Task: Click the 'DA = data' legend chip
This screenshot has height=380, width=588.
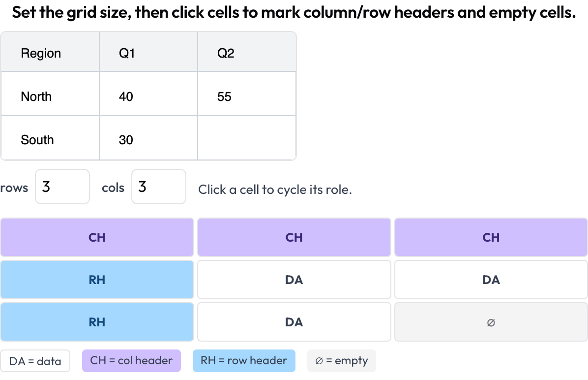Action: [35, 361]
